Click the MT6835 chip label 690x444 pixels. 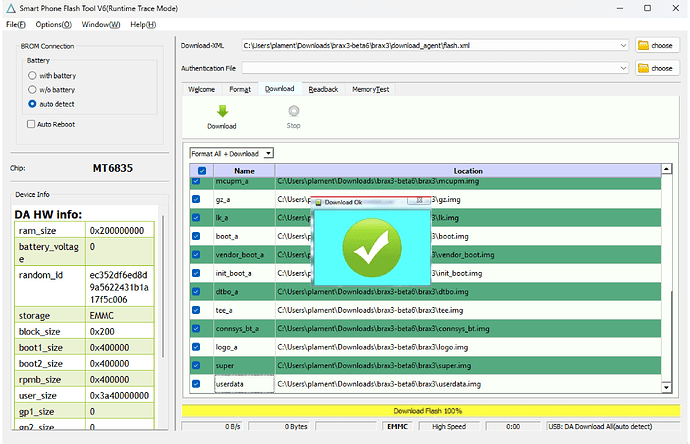(x=113, y=168)
